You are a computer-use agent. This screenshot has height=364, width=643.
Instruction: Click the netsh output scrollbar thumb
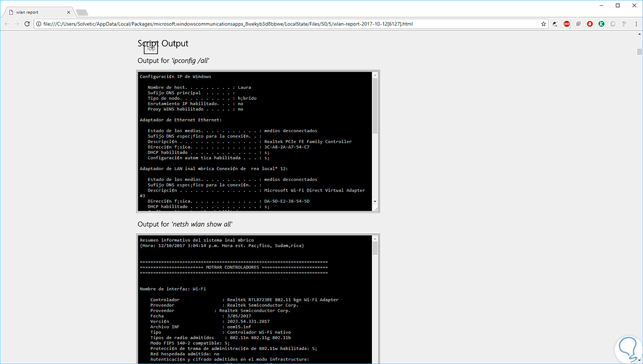[375, 248]
